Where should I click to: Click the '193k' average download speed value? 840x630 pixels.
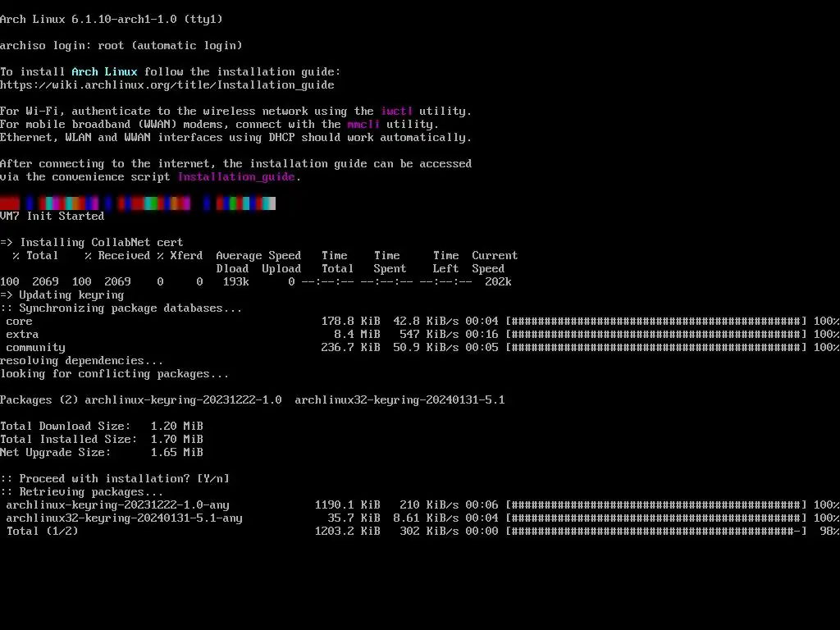(236, 281)
